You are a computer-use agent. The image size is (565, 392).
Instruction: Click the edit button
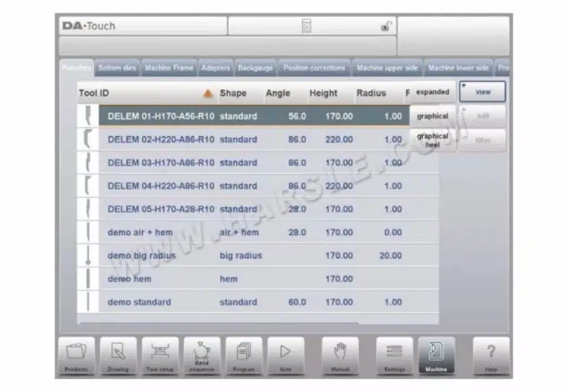(483, 116)
